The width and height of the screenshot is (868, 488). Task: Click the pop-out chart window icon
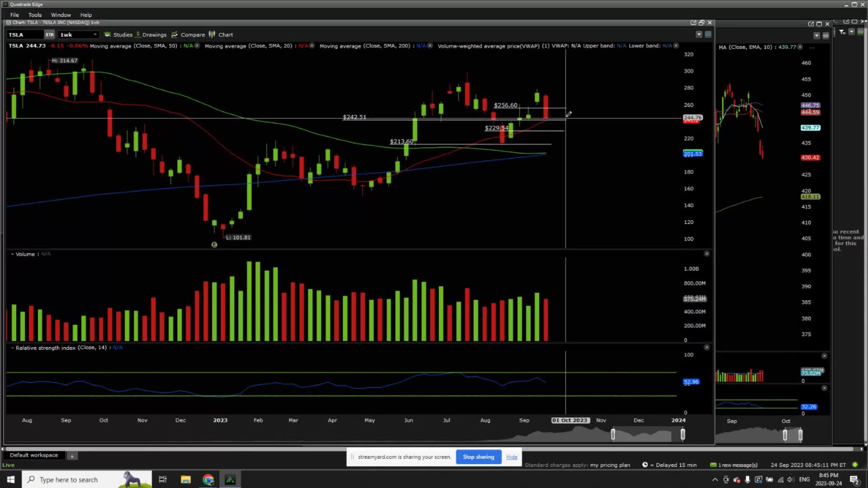[693, 22]
